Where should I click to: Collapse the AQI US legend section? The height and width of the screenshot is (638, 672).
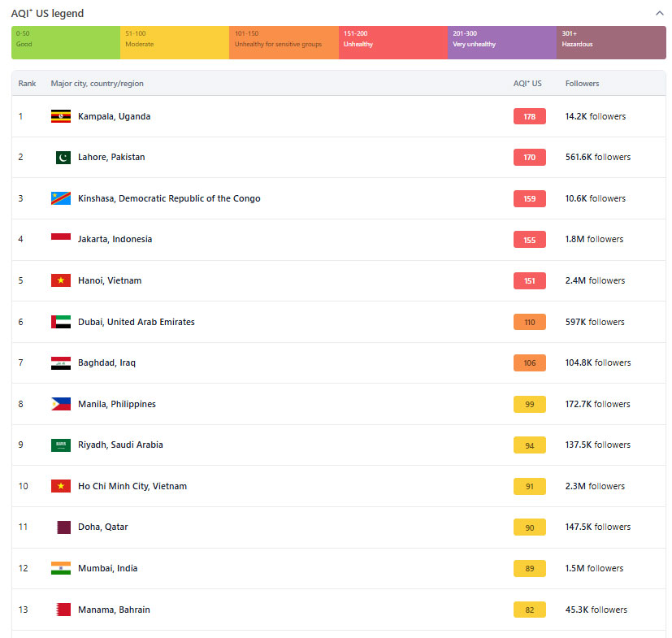[x=659, y=13]
